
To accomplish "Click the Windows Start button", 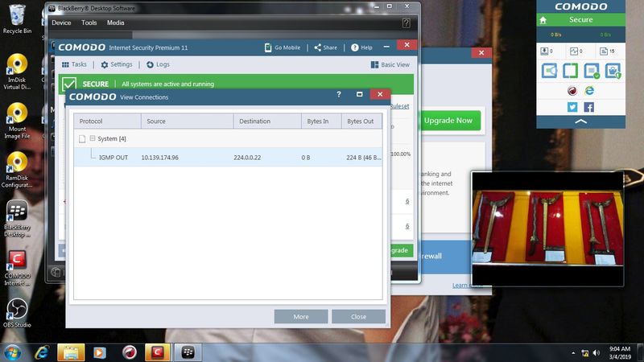I will tap(12, 352).
